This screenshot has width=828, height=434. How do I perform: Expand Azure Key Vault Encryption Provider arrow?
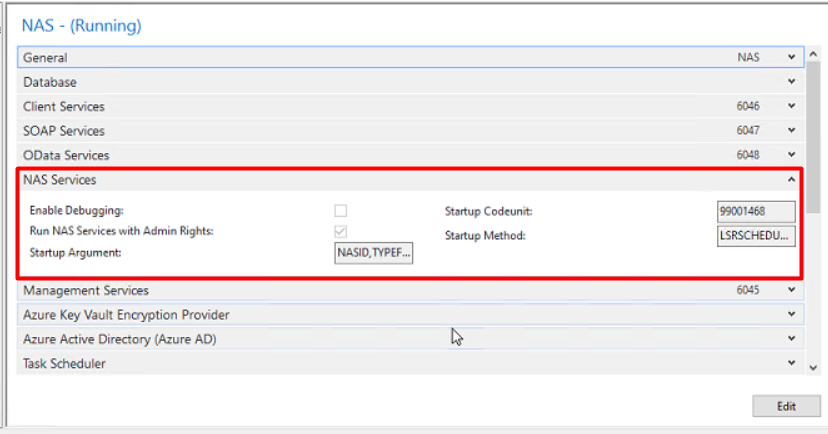point(791,314)
